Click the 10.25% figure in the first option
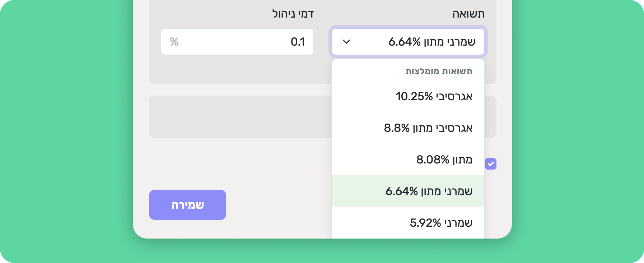Screen dimensions: 644x263 coord(414,96)
